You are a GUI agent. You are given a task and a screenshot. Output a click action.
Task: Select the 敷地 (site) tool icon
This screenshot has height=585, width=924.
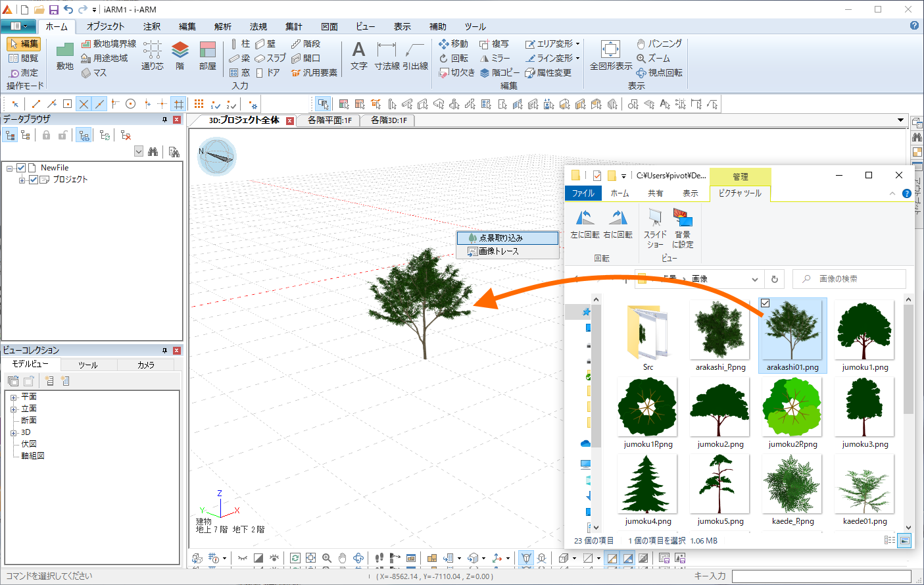(x=64, y=51)
